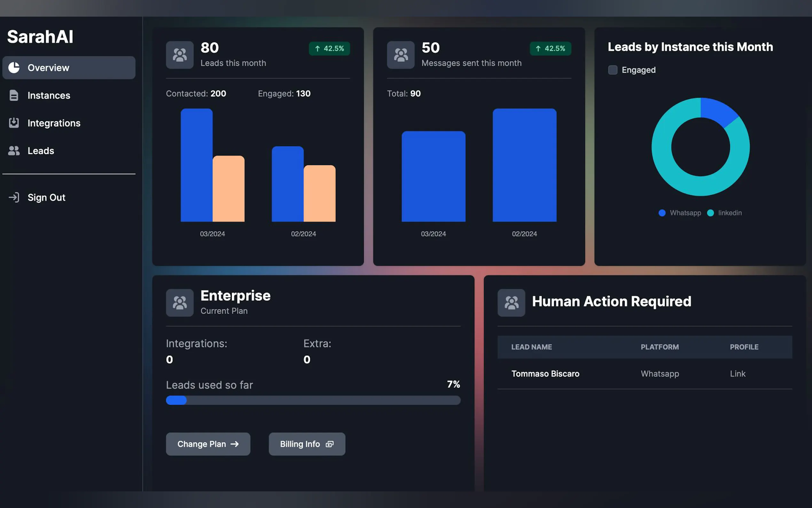Click the Leads used so far progress bar
The image size is (812, 508).
coord(313,400)
